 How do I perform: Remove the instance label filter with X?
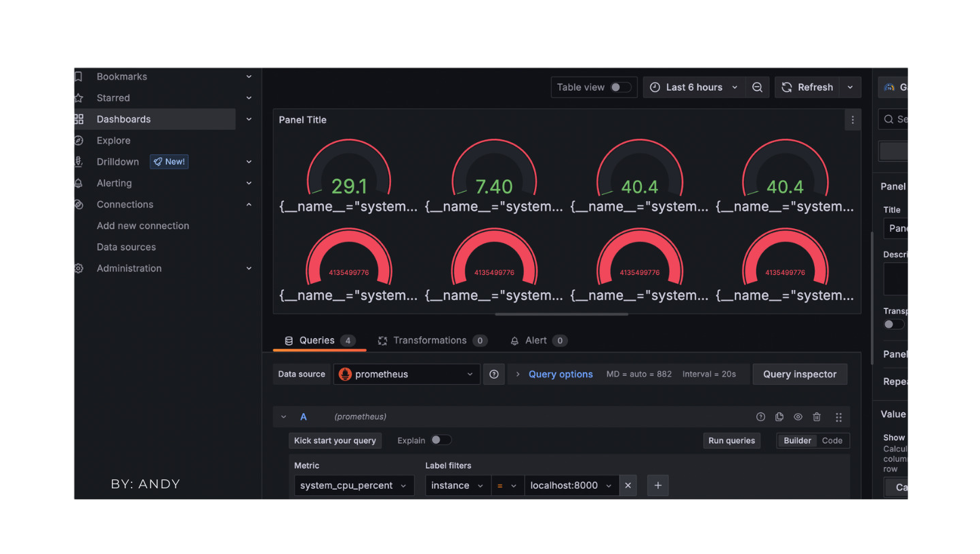[628, 486]
